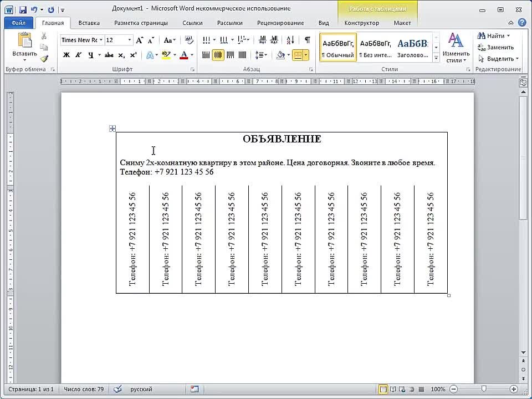Decrease paragraph indent
The width and height of the screenshot is (532, 399).
pyautogui.click(x=262, y=40)
